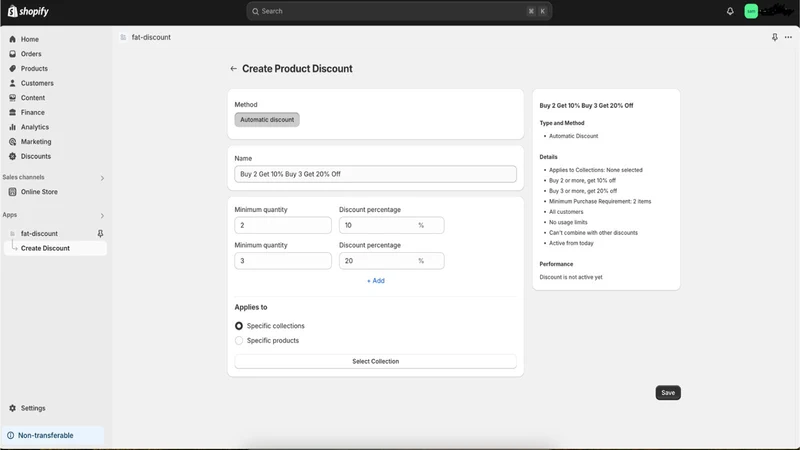Toggle the Automatic discount method chip

click(x=267, y=119)
